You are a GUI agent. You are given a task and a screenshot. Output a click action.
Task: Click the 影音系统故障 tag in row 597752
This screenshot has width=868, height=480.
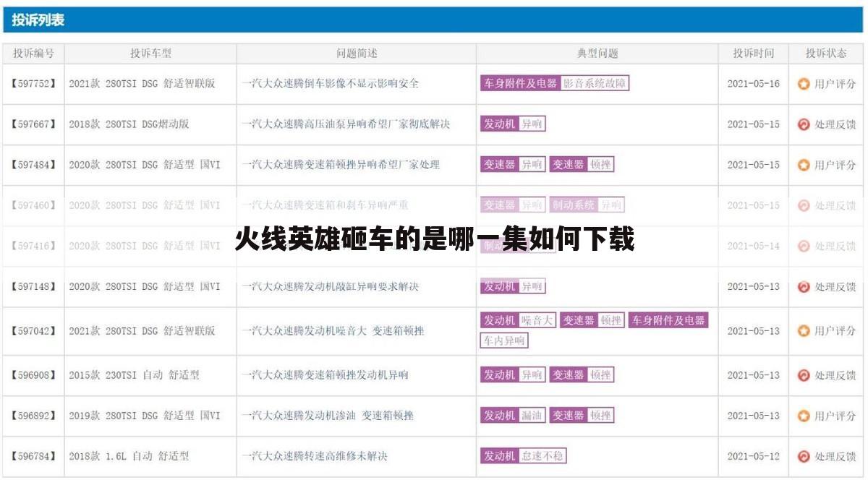coord(595,84)
